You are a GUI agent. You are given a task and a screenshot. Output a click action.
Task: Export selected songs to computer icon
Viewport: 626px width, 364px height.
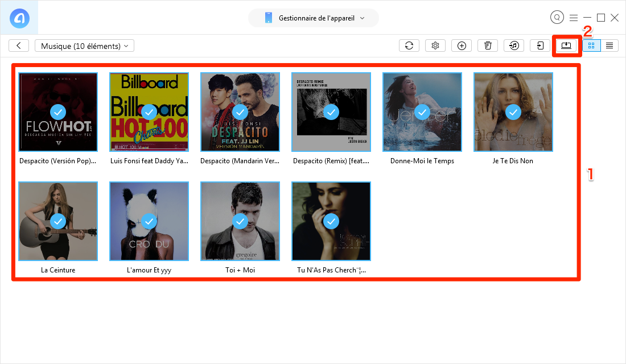566,45
